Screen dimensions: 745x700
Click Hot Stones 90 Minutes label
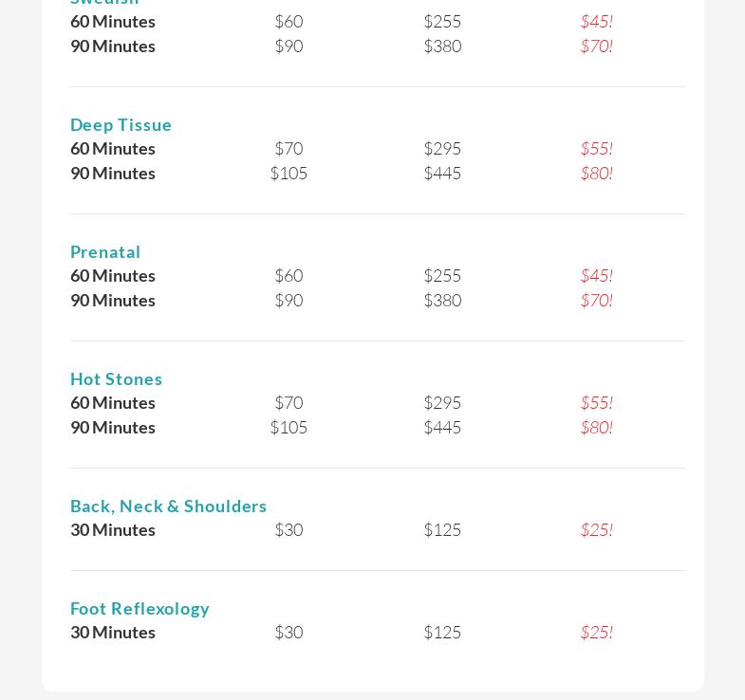pyautogui.click(x=113, y=427)
